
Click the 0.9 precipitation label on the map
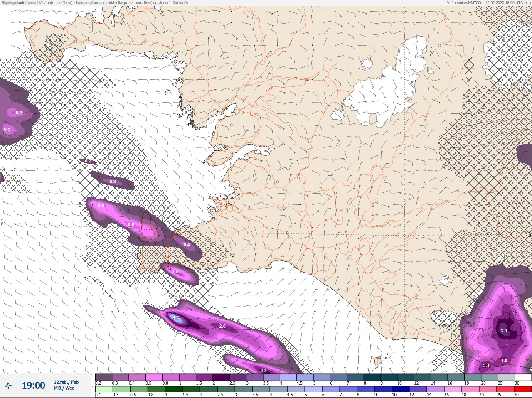tap(131, 224)
